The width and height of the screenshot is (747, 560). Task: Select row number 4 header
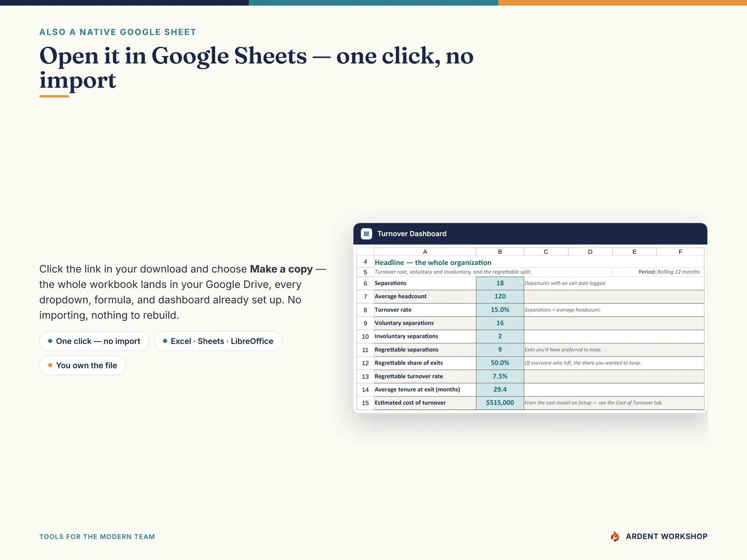(x=365, y=262)
